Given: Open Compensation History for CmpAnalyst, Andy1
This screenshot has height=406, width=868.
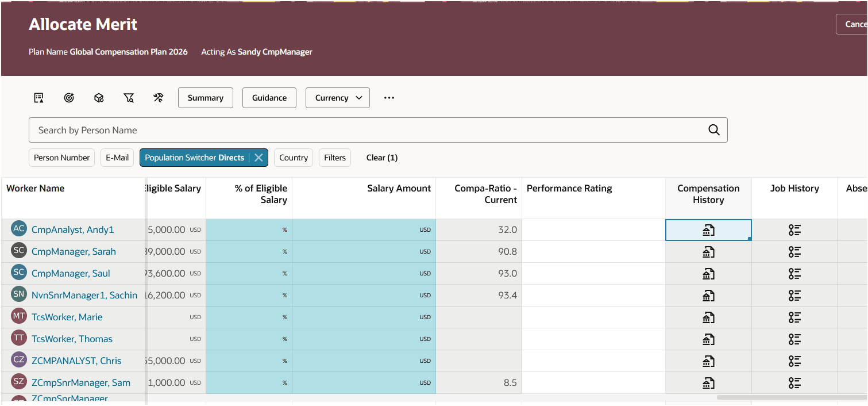Looking at the screenshot, I should pyautogui.click(x=708, y=230).
